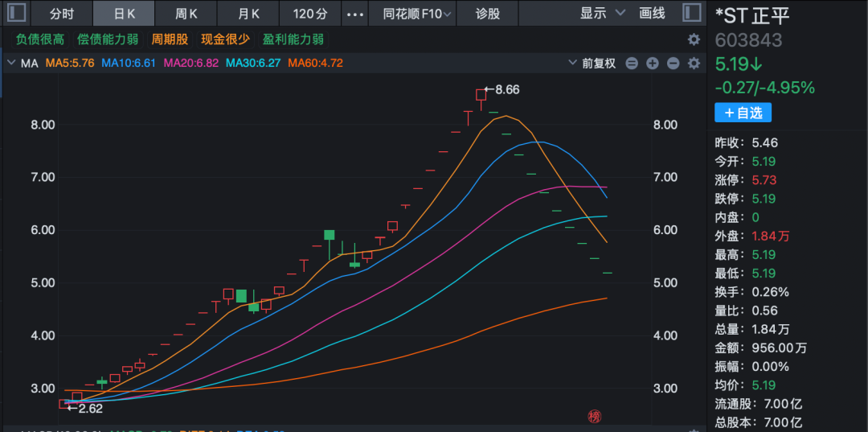Zoom in chart with plus icon

tap(653, 64)
